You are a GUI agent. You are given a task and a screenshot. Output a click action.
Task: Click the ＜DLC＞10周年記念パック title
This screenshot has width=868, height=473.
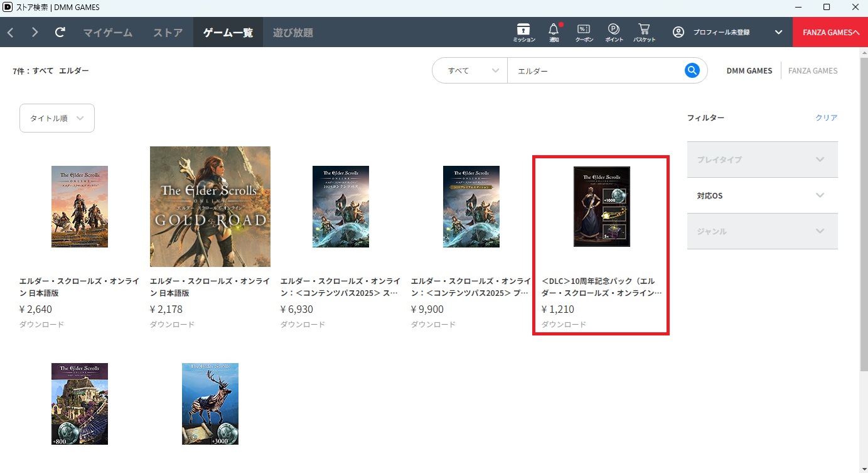602,287
